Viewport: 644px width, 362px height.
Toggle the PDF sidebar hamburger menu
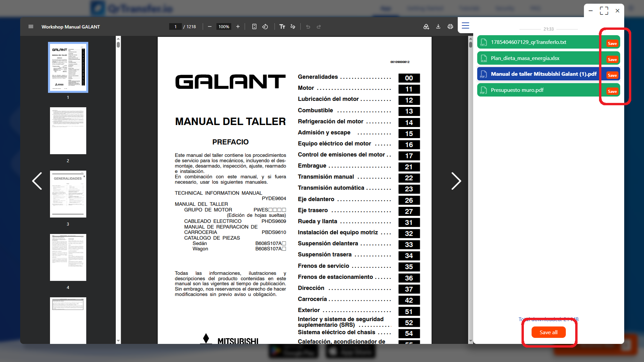click(x=31, y=26)
